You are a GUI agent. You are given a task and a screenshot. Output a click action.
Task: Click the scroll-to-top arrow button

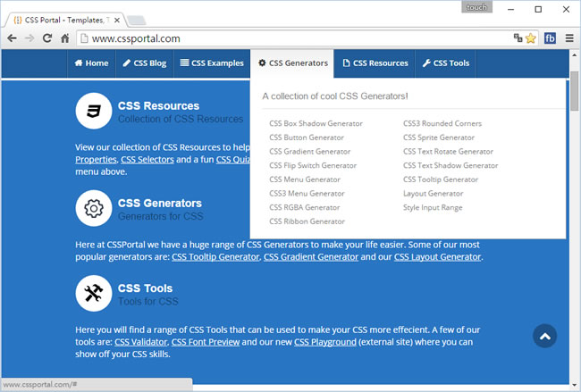tap(544, 336)
